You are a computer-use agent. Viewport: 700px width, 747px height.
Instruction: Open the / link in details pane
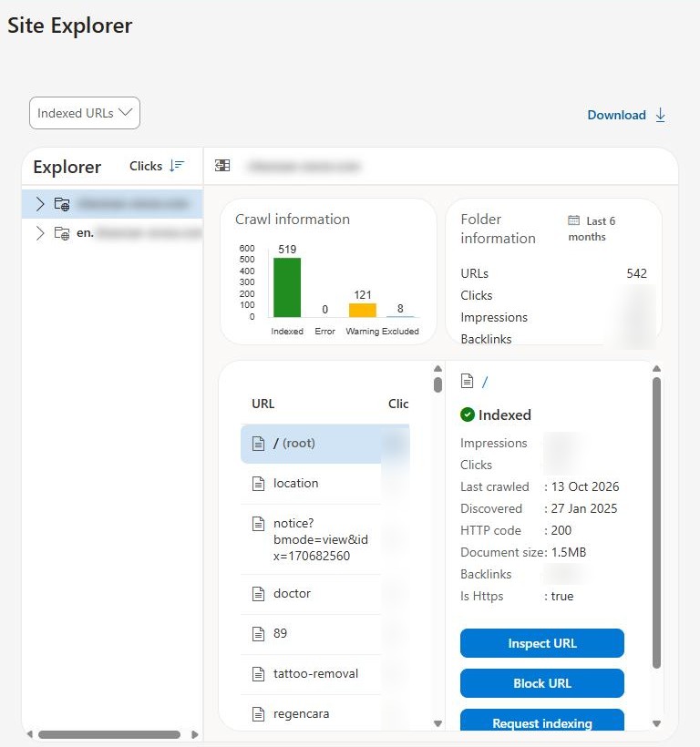pos(485,382)
